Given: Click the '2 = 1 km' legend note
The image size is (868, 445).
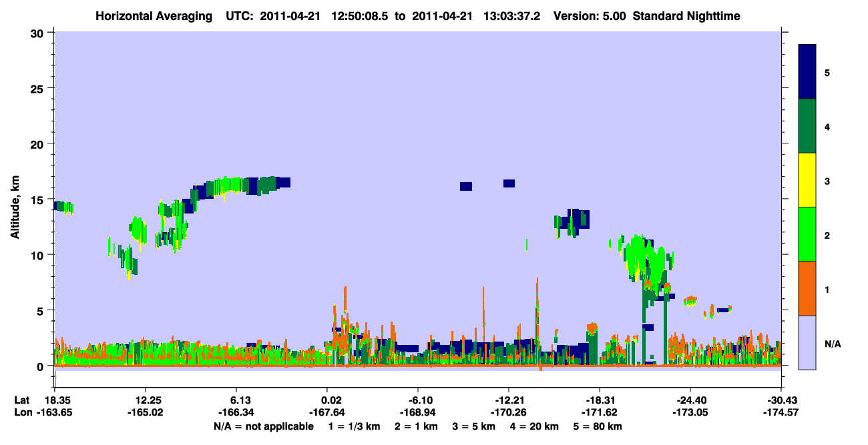Looking at the screenshot, I should [x=415, y=426].
